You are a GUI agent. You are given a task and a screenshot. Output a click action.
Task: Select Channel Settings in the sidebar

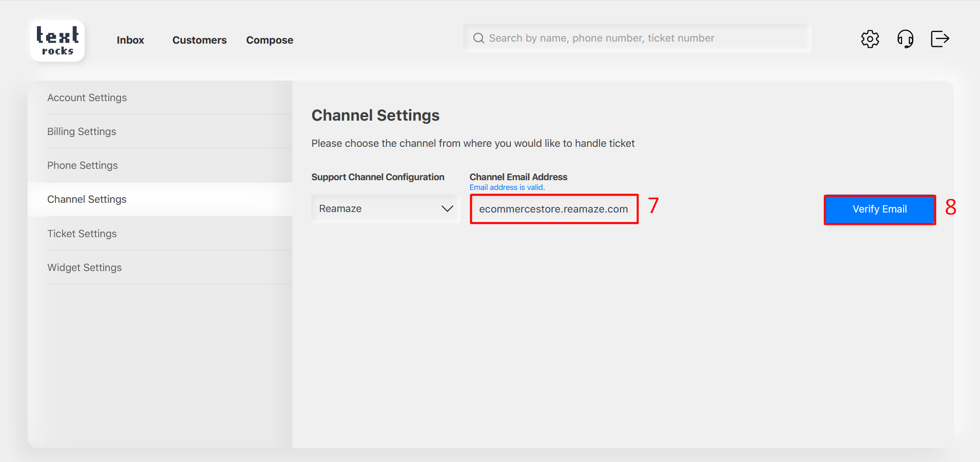tap(87, 199)
